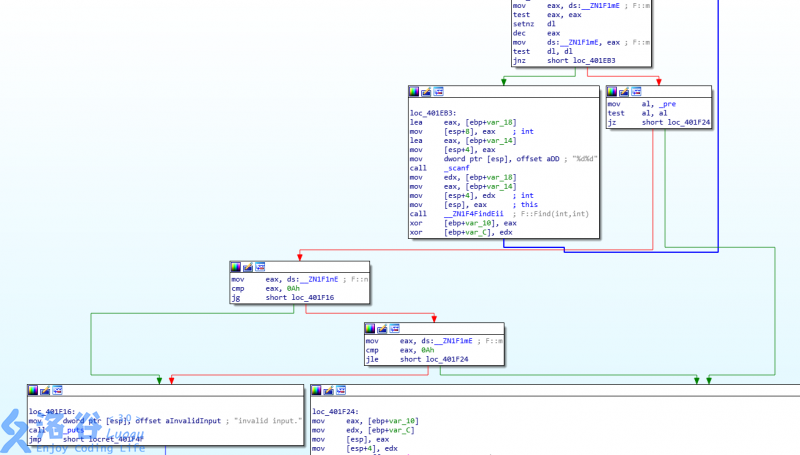Screen dimensions: 800x455
Task: Click the edit icon on loc_401EB3 block
Action: pos(427,91)
